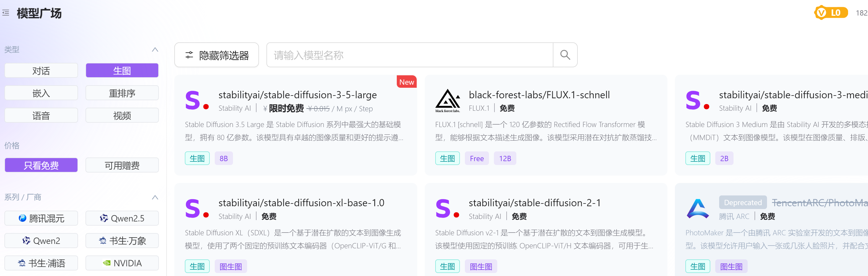The image size is (868, 276).
Task: Open stabilityai/stable-diffusion-3-5-large model
Action: [297, 95]
